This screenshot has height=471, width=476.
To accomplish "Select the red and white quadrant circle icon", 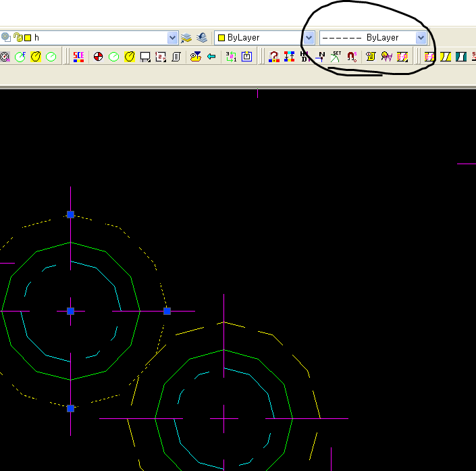I will (x=98, y=57).
